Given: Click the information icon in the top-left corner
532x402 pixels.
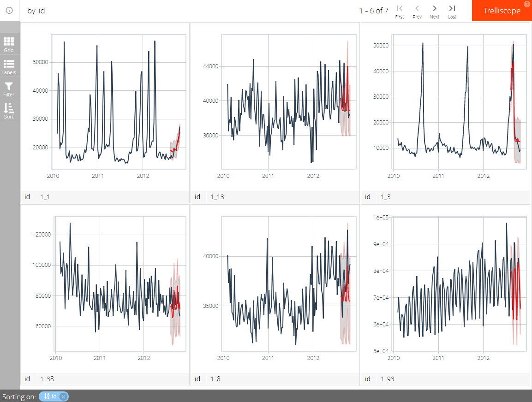Looking at the screenshot, I should click(x=9, y=11).
